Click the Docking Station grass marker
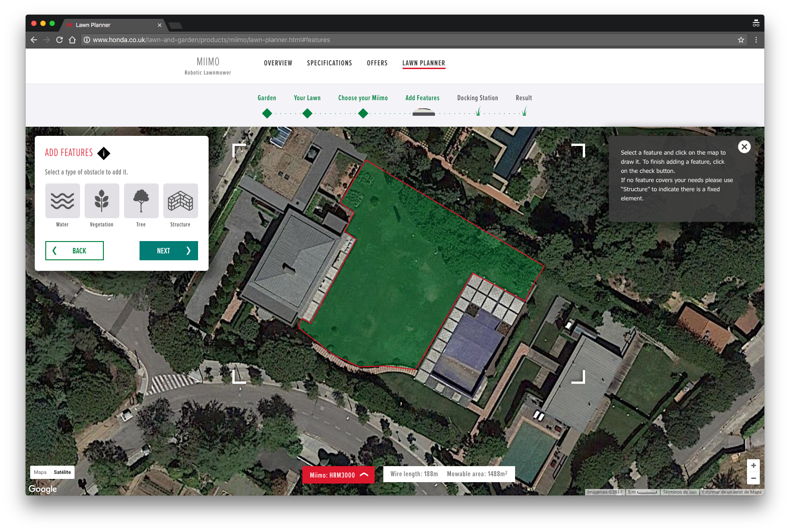This screenshot has height=532, width=790. click(478, 111)
